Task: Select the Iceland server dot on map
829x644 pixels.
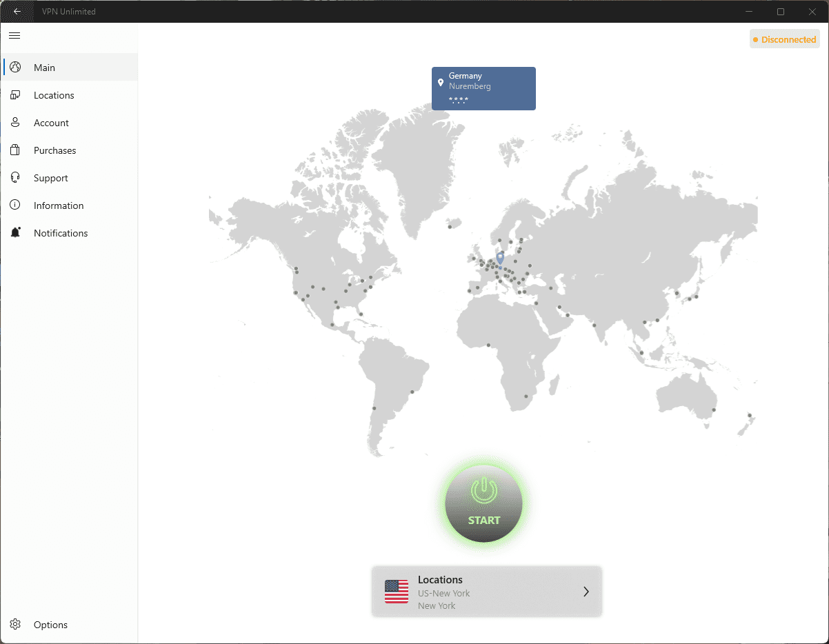Action: pyautogui.click(x=450, y=226)
